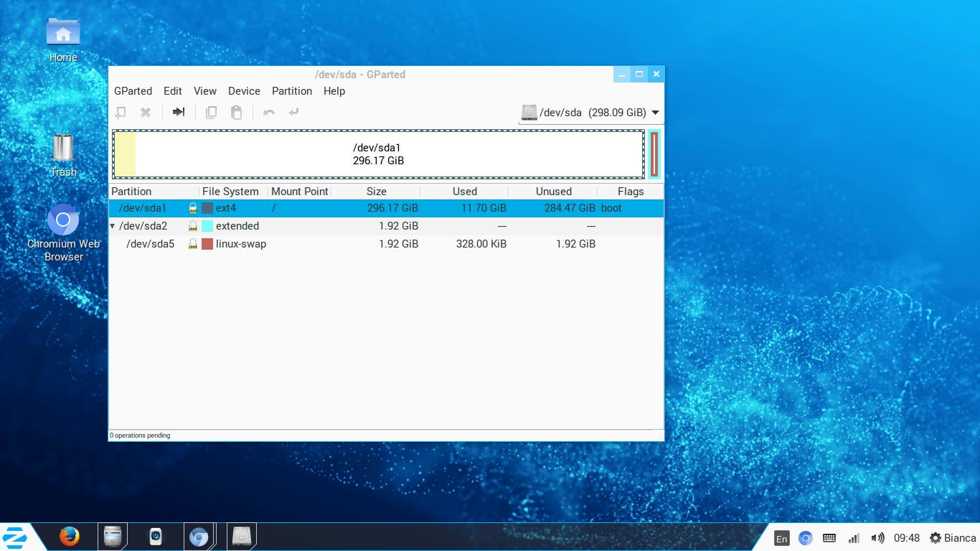Select the linux-swap block in the disk map
Screen dimensions: 980x551
point(654,154)
